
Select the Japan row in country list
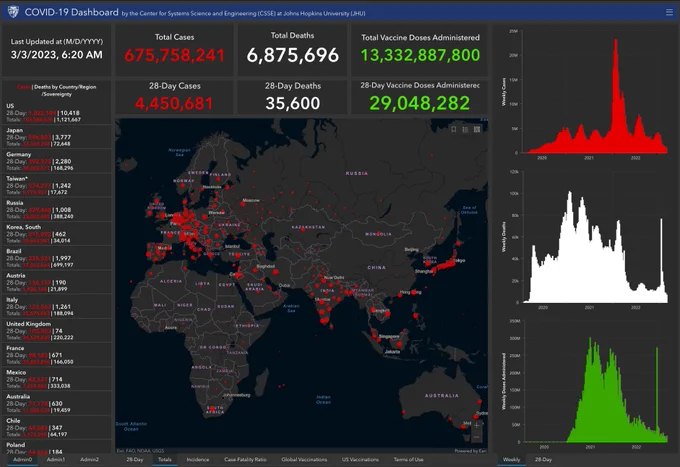click(57, 137)
